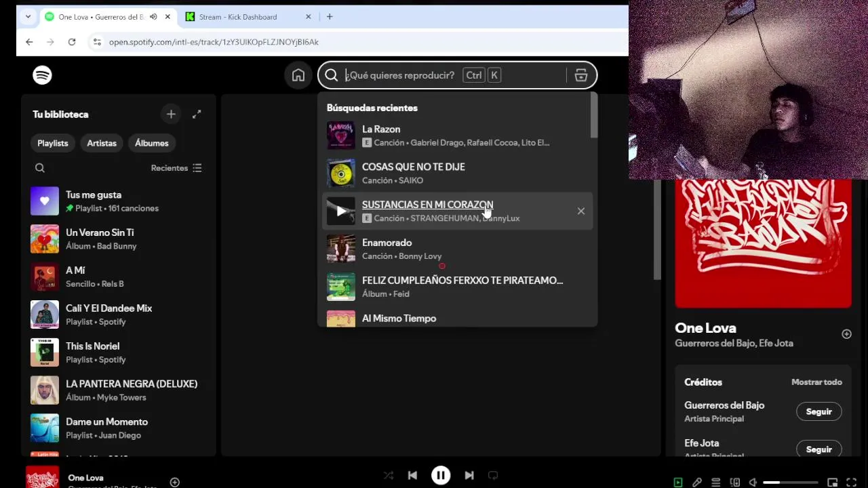Add current track to library in bottom bar
The width and height of the screenshot is (868, 488).
174,482
